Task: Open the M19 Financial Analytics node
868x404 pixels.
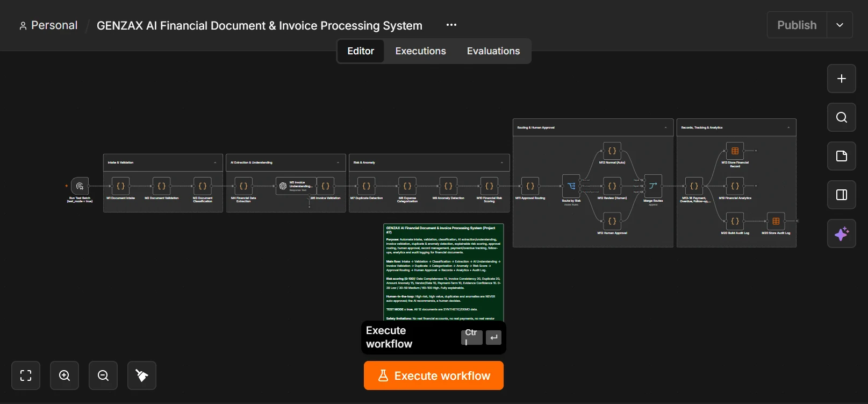Action: pos(735,186)
